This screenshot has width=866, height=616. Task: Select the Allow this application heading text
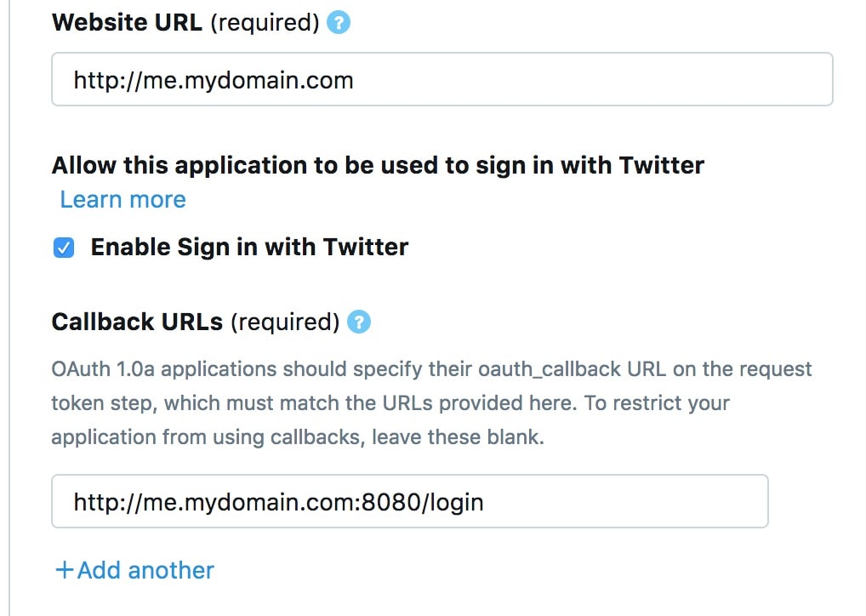pyautogui.click(x=378, y=165)
